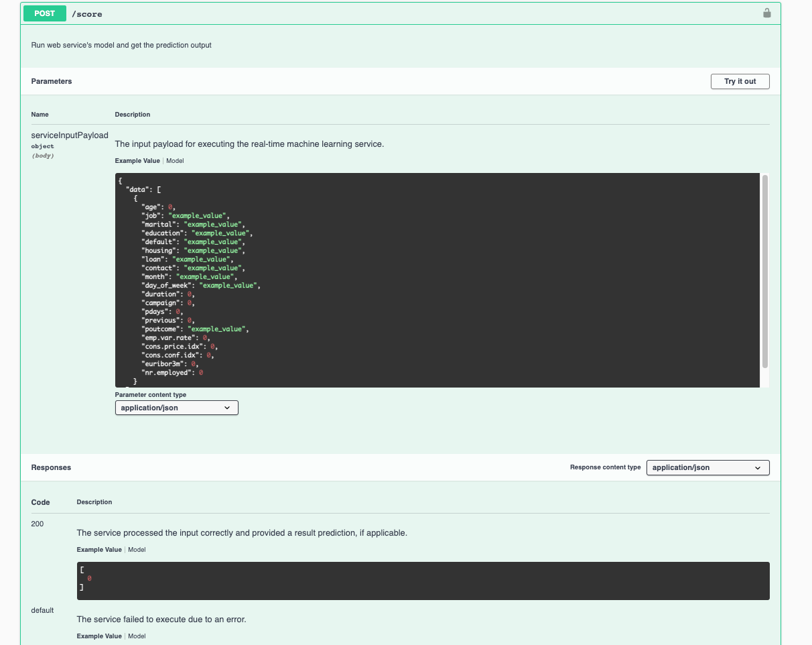This screenshot has height=645, width=812.
Task: Click the "cons.price.idx" line in example JSON
Action: tap(180, 347)
